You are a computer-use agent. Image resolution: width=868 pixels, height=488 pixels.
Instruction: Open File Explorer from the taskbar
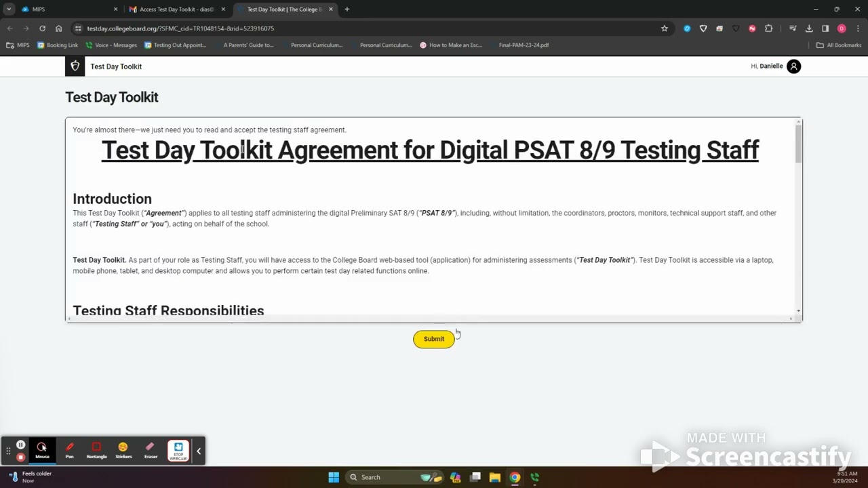point(495,477)
